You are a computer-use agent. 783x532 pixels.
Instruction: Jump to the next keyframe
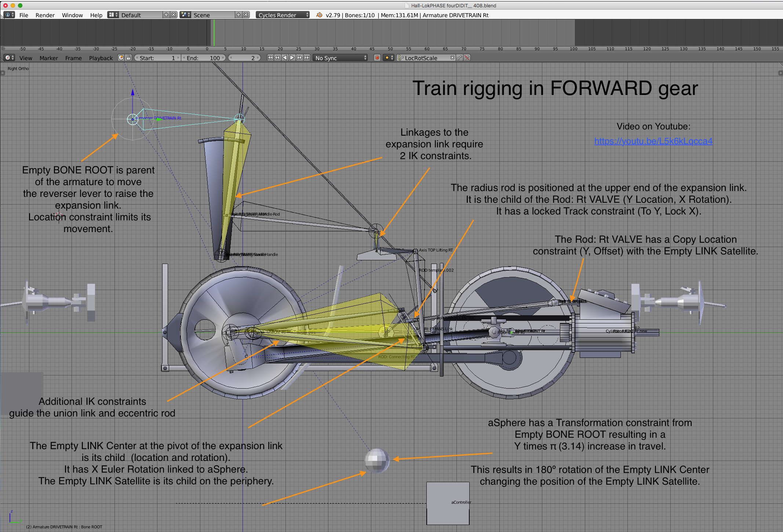[299, 58]
